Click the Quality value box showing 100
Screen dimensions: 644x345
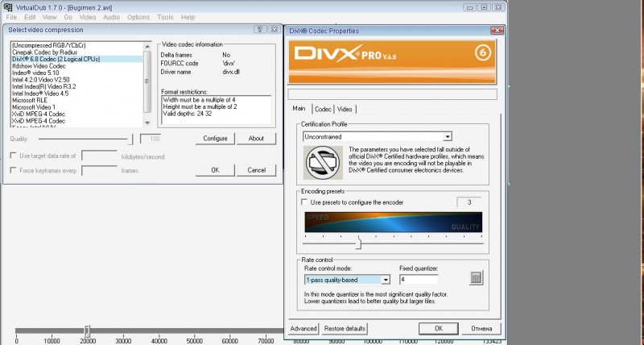pos(151,139)
